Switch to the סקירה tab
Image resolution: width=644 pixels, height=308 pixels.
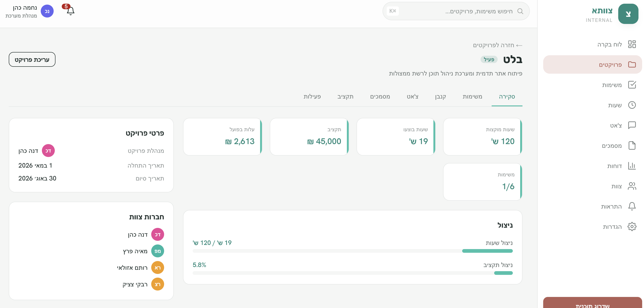coord(507,96)
